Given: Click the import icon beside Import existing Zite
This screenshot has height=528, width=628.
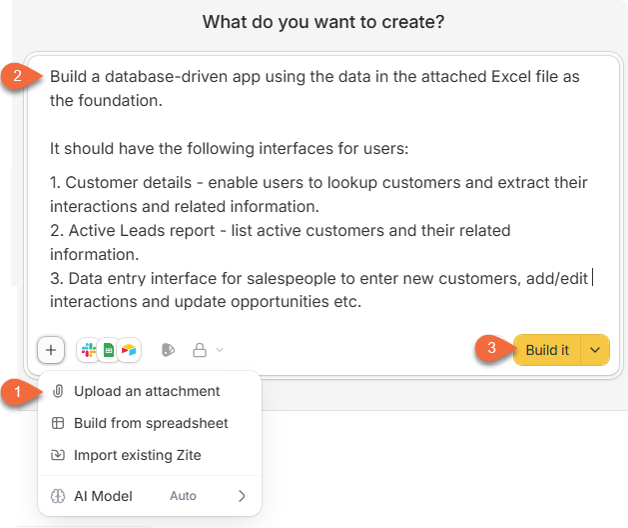Looking at the screenshot, I should [x=58, y=455].
